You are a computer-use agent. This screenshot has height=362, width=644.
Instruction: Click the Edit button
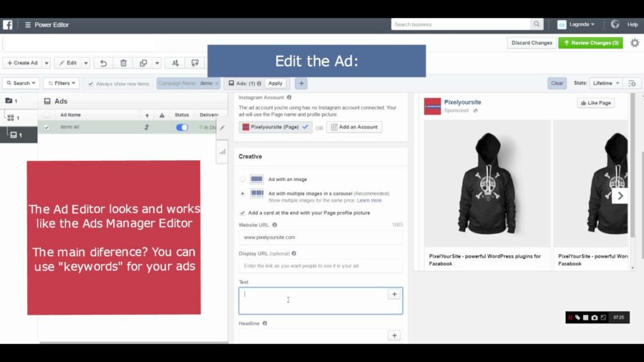coord(68,63)
